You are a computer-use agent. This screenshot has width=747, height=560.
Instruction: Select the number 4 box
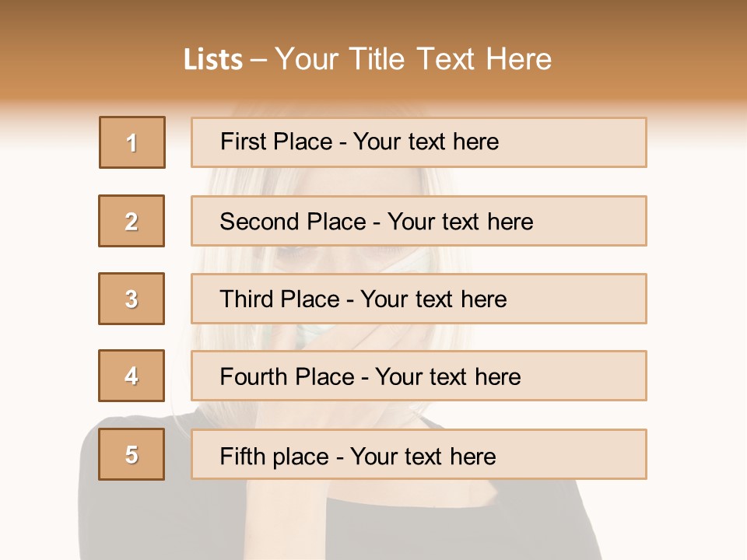132,376
